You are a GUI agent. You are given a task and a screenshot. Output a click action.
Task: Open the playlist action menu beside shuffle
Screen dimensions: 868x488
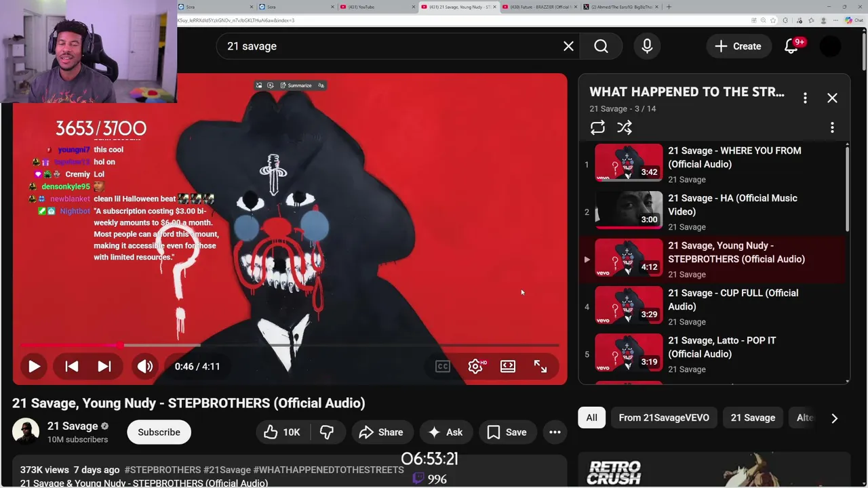pos(832,127)
